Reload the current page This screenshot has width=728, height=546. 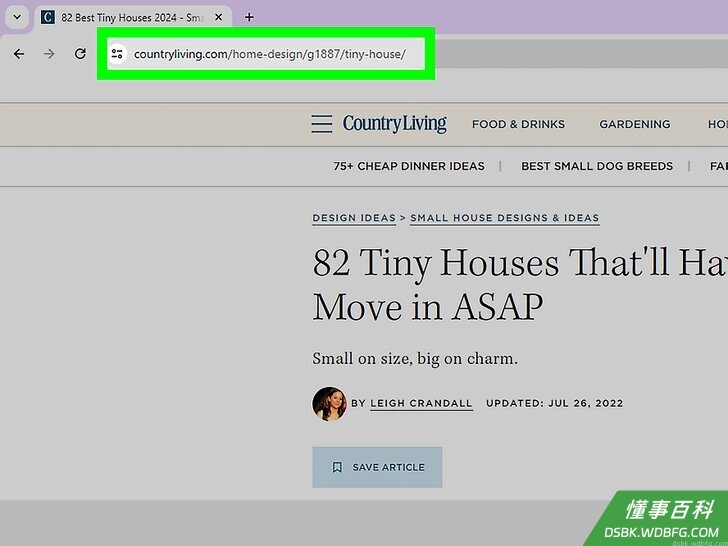click(80, 54)
